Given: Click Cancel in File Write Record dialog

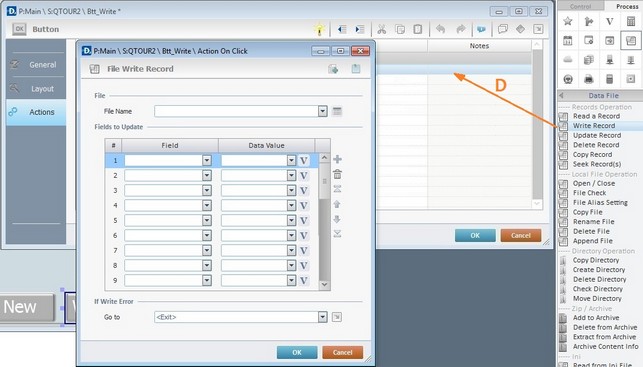Looking at the screenshot, I should click(342, 352).
